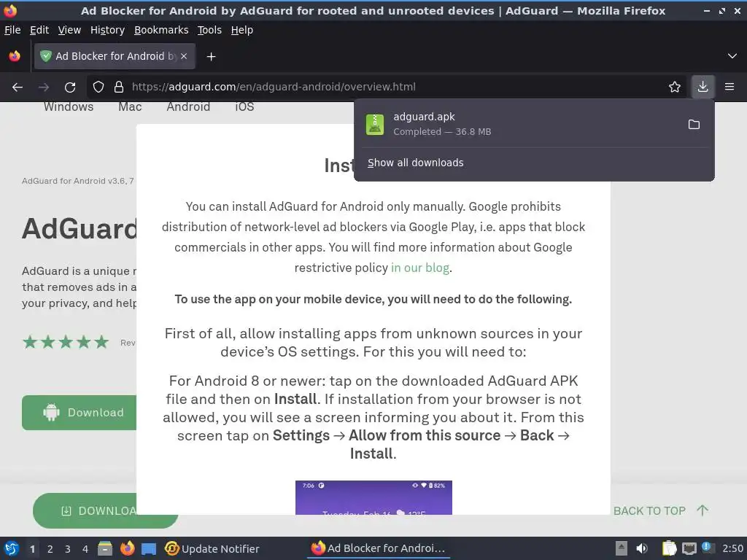Click the five-star rating row

click(x=66, y=342)
